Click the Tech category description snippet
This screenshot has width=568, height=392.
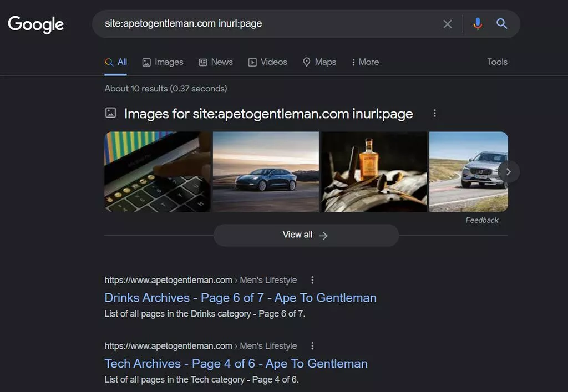(x=202, y=380)
